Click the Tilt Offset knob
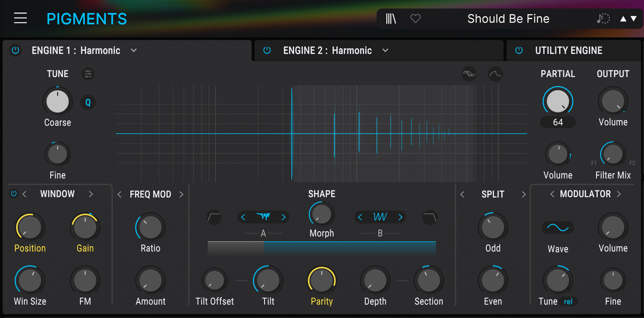Viewport: 644px width, 318px height. 215,280
